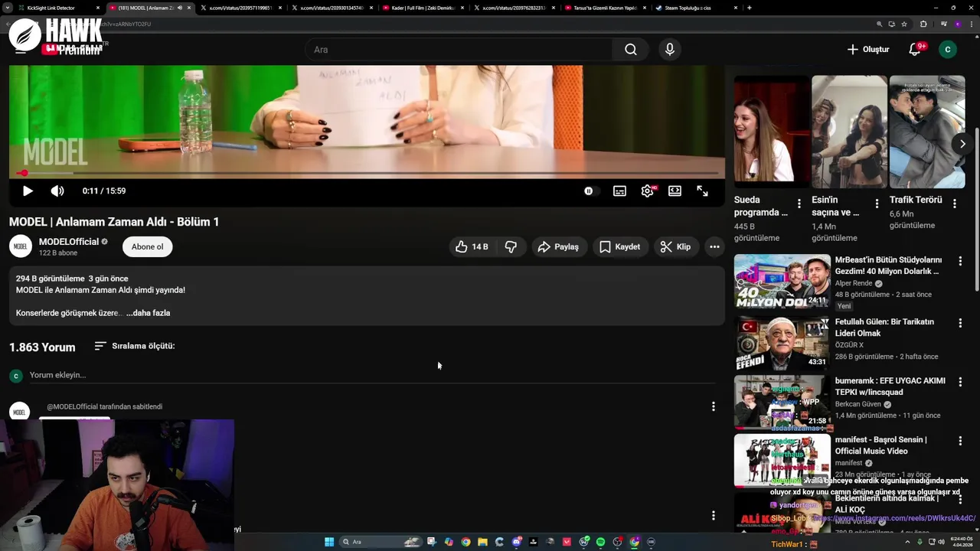Viewport: 980px width, 551px height.
Task: Click the YouTube search magnifier button
Action: 630,50
